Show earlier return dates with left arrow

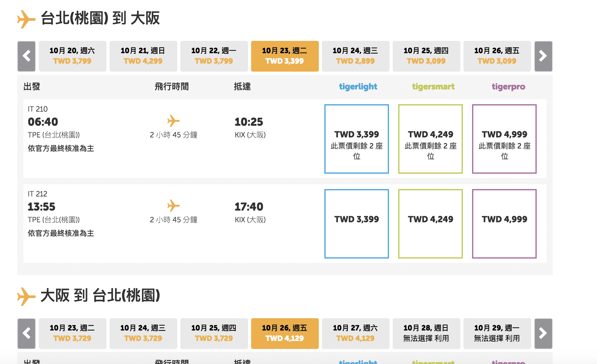26,334
